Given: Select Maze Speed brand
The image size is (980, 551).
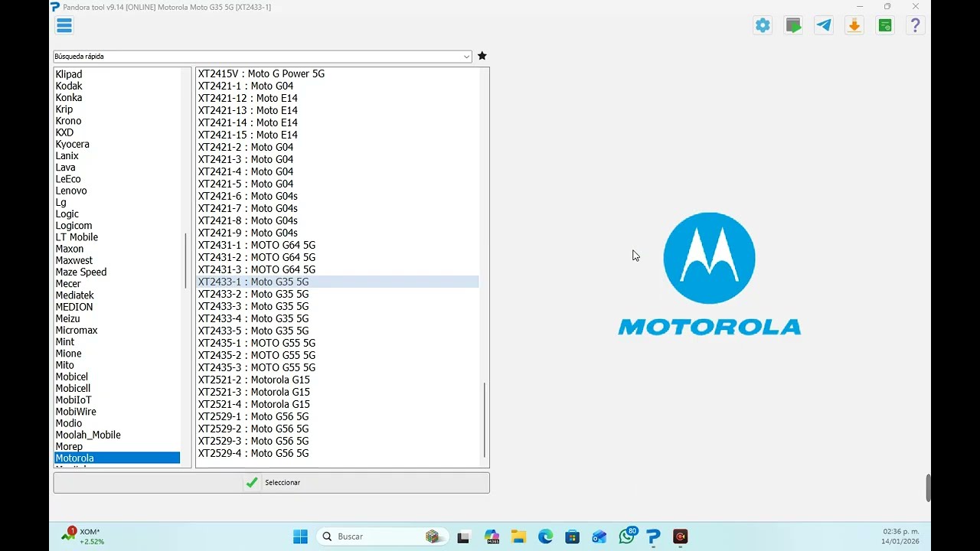Looking at the screenshot, I should [x=81, y=272].
